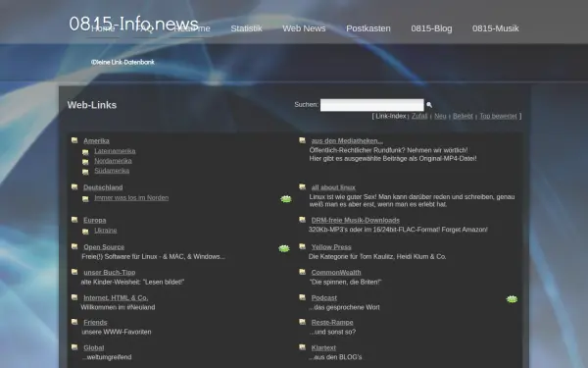Open the Friends category
588x368 pixels.
pos(95,322)
